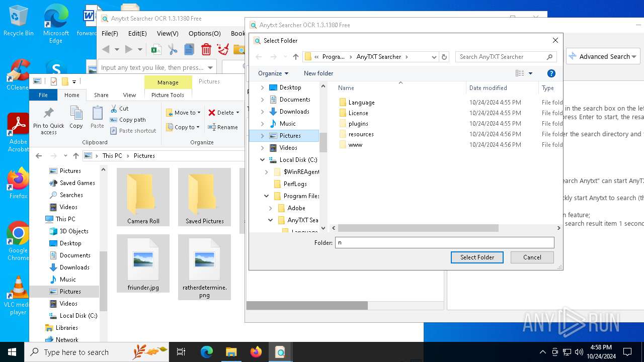Click the refresh button next to the dialog address bar
644x362 pixels.
coord(444,57)
